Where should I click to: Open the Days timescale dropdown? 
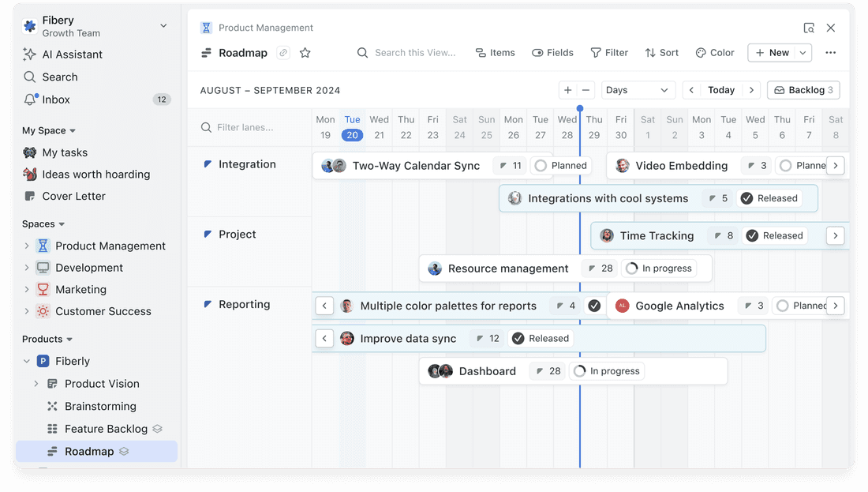click(638, 90)
